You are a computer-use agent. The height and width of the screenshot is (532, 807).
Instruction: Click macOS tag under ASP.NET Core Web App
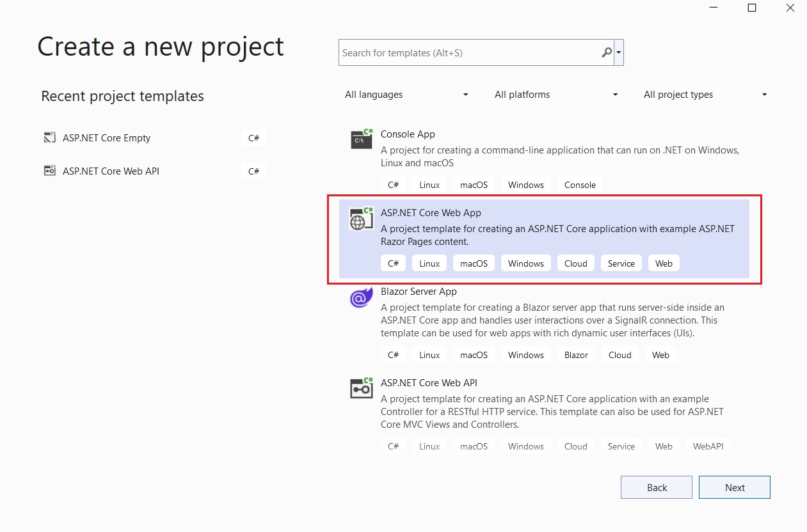point(474,263)
